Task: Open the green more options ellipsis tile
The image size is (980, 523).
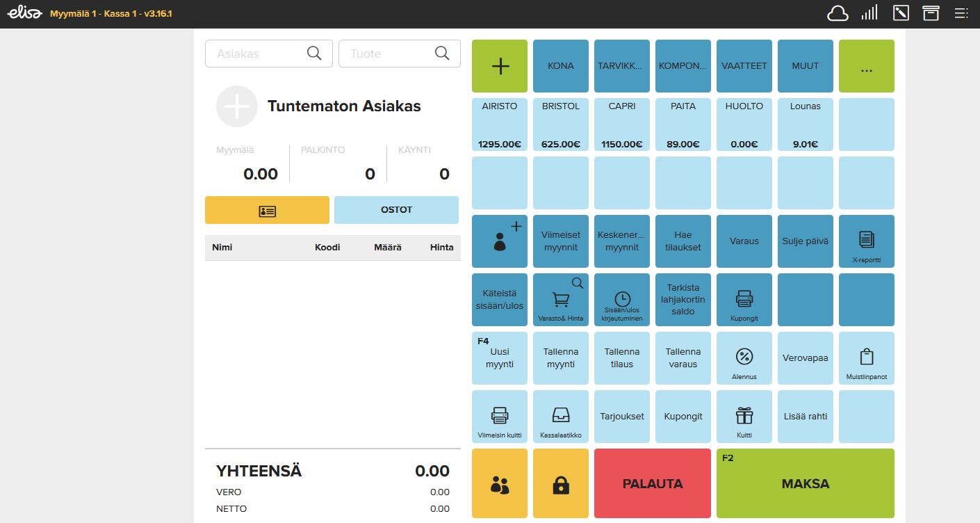Action: [867, 66]
